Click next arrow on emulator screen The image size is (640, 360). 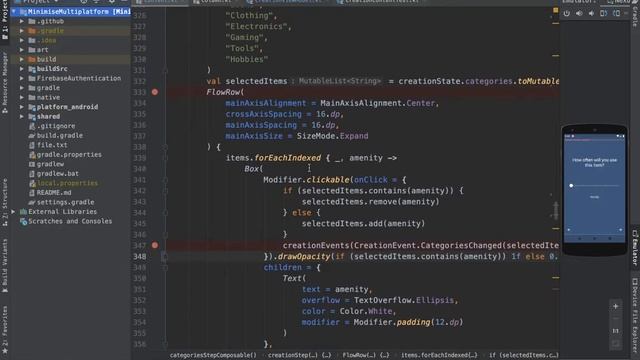[x=620, y=230]
